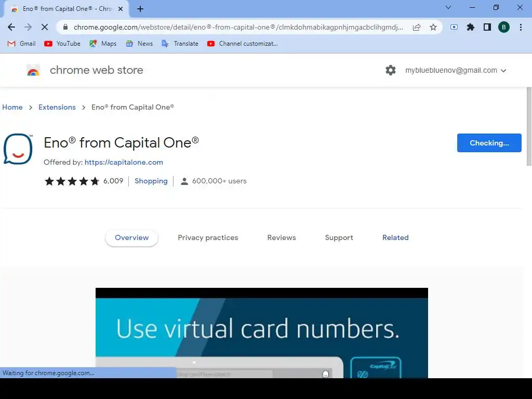The width and height of the screenshot is (532, 399).
Task: Click the 6,009 ratings count
Action: (113, 181)
